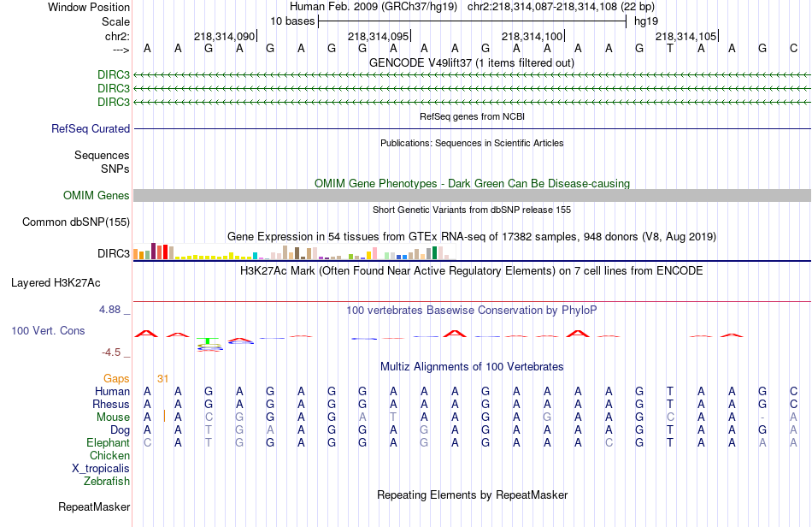Screen dimensions: 812x527
Task: Open Repeating Elements by RepeatMasker title
Action: pyautogui.click(x=472, y=495)
